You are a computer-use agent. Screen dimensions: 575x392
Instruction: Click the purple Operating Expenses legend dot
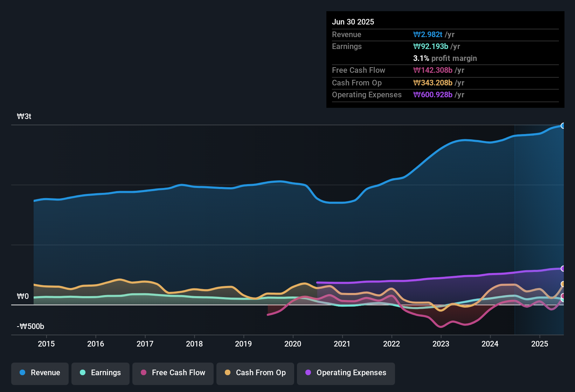[308, 373]
